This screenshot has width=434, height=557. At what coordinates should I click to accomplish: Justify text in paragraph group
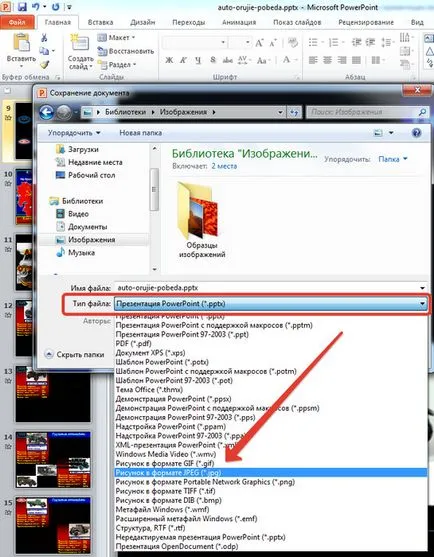[356, 60]
